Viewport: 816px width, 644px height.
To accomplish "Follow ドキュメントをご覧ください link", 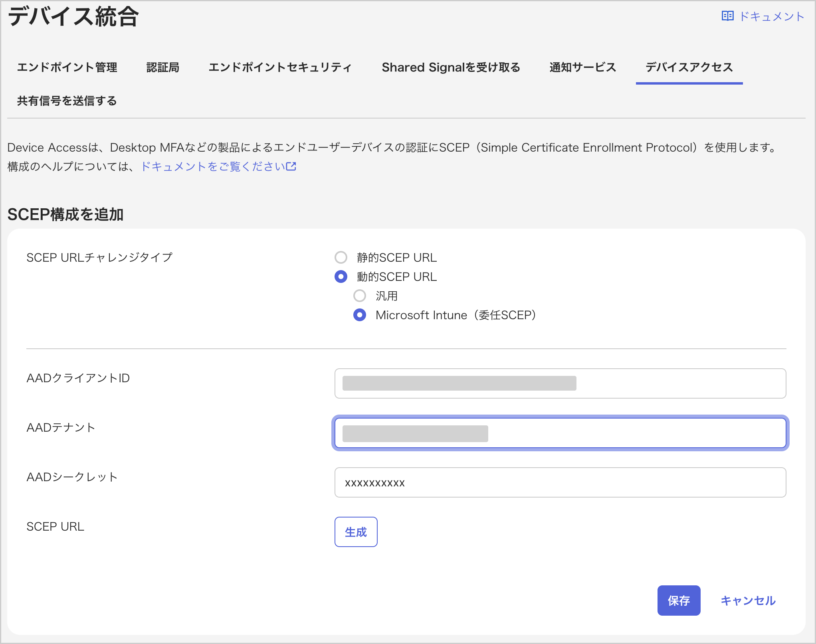I will coord(213,166).
